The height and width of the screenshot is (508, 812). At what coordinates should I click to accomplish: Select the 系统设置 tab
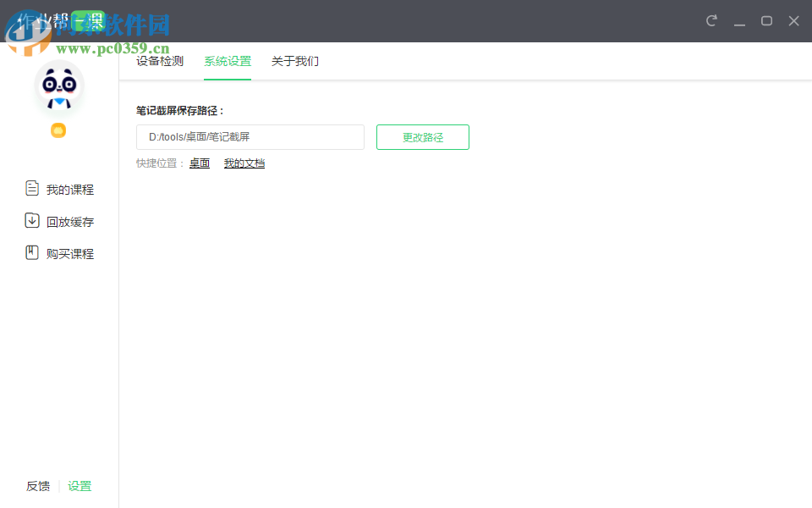click(227, 61)
